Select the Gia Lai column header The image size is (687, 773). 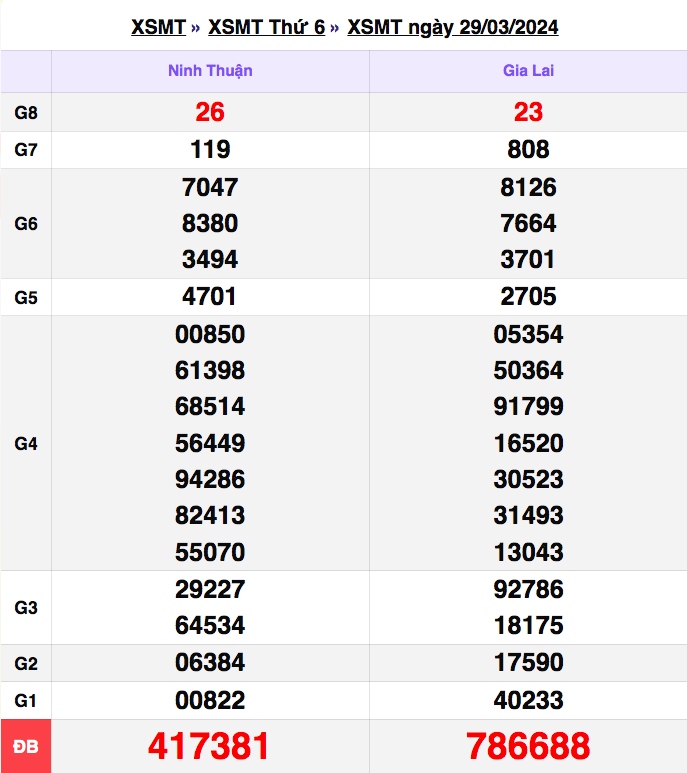pyautogui.click(x=528, y=71)
